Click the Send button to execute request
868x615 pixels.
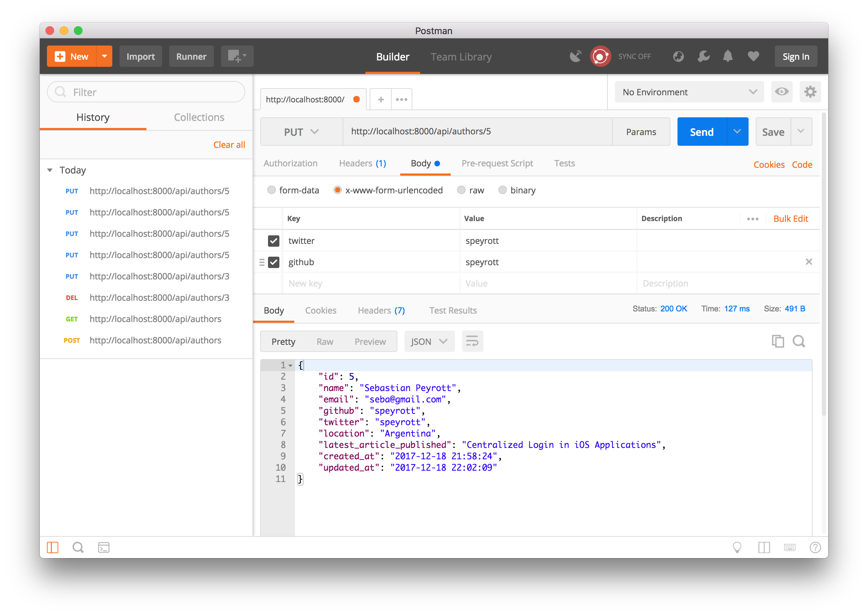pos(702,131)
